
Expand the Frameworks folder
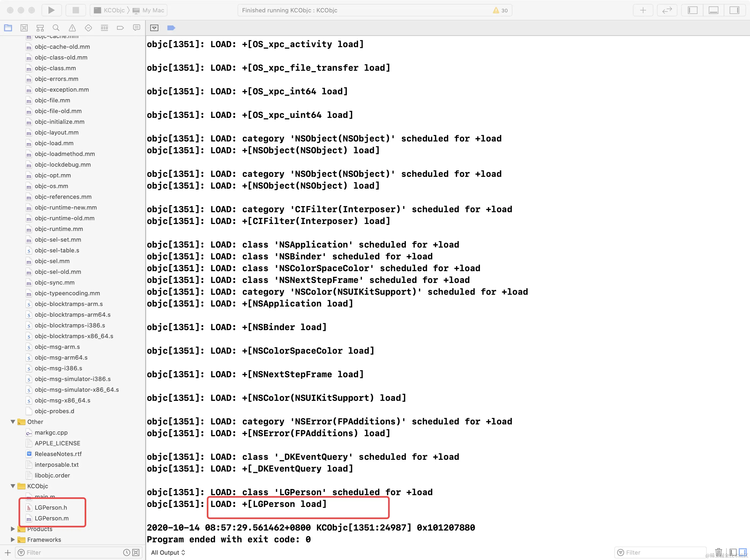coord(13,539)
